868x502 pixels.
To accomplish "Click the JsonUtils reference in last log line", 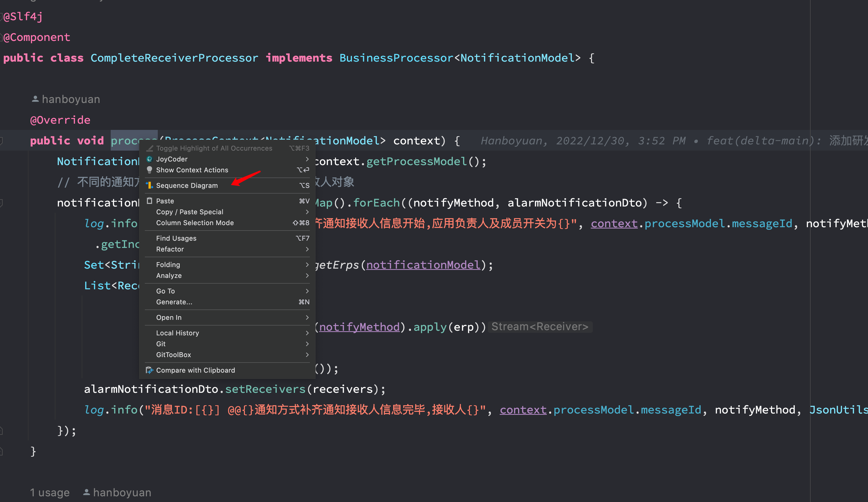I will 838,410.
